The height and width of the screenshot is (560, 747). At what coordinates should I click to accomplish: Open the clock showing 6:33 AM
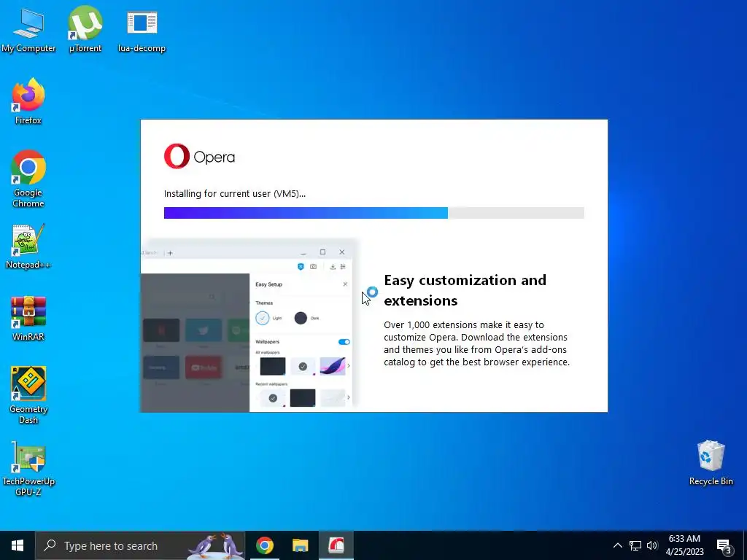684,545
